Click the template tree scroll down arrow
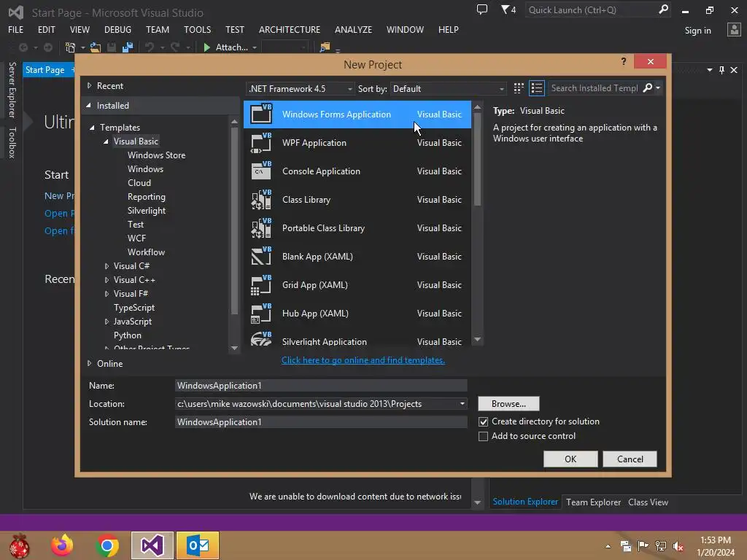 [234, 348]
